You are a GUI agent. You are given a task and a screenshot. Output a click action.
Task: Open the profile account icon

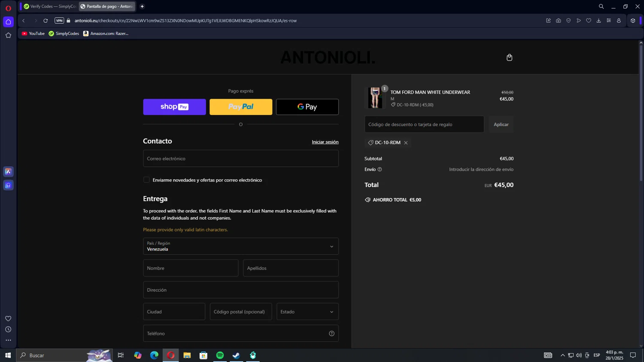[x=619, y=21]
